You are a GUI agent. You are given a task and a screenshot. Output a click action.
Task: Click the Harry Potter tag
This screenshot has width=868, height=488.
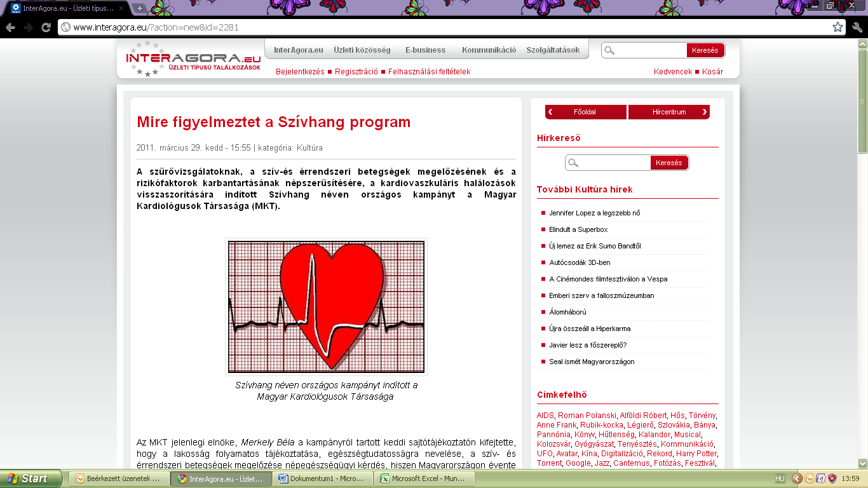696,454
